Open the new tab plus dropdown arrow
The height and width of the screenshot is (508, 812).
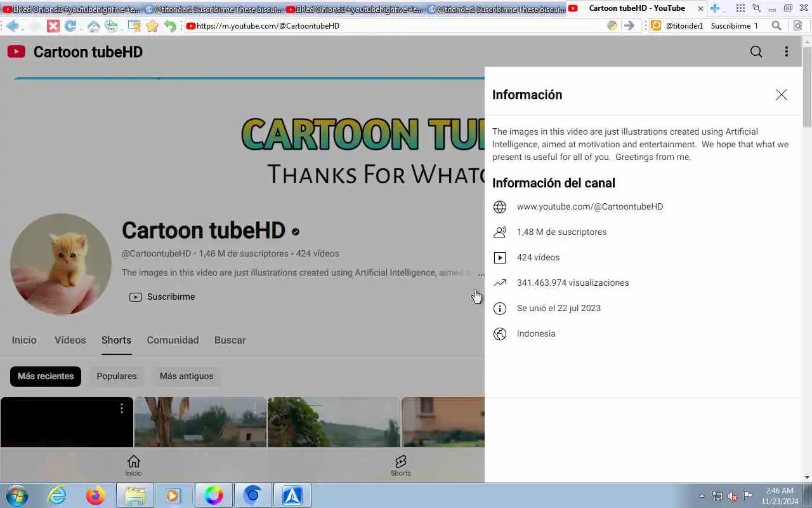pyautogui.click(x=724, y=11)
